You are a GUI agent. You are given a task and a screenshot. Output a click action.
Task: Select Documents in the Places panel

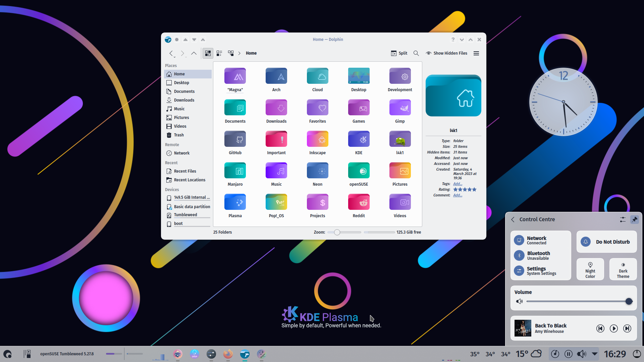[x=188, y=92]
